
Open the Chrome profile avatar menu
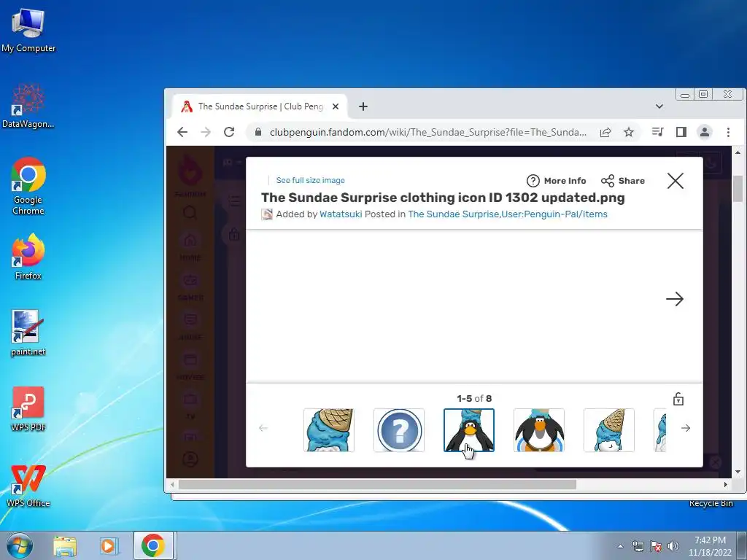pyautogui.click(x=705, y=132)
